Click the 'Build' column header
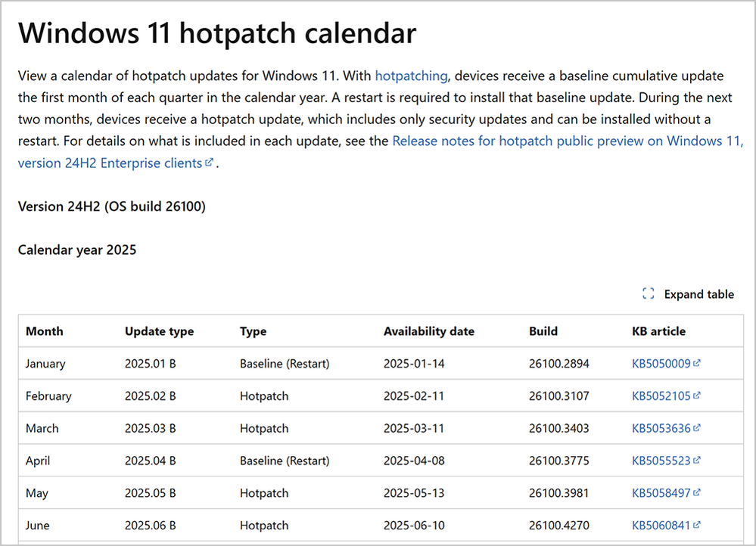The height and width of the screenshot is (546, 756). click(543, 331)
